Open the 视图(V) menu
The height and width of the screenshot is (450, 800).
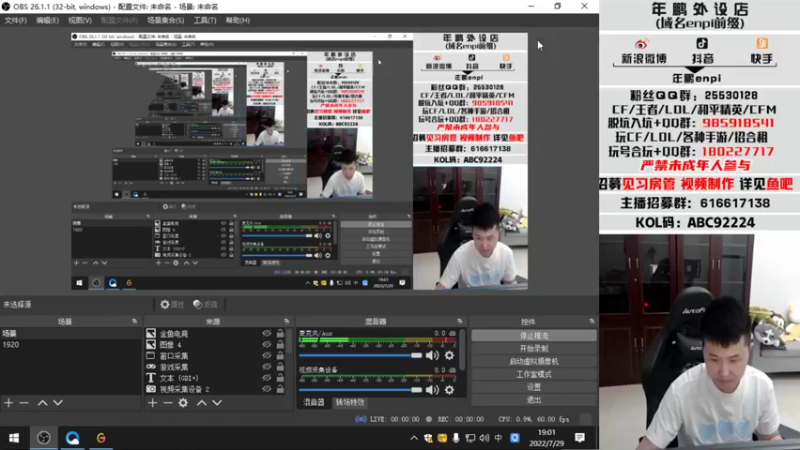pyautogui.click(x=80, y=20)
